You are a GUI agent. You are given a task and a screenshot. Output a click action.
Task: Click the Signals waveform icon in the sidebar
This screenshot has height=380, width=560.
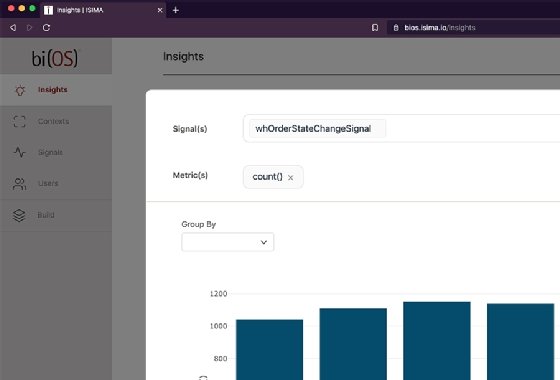click(x=20, y=152)
